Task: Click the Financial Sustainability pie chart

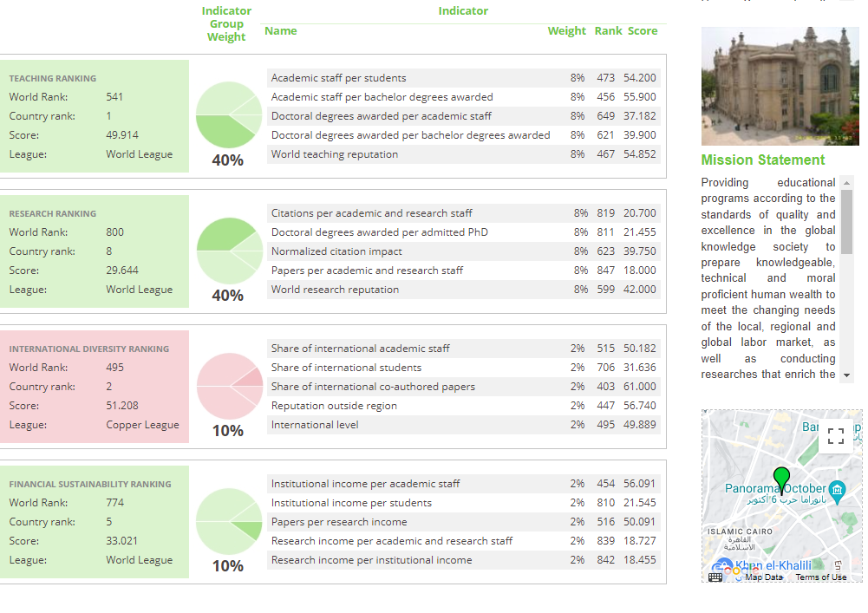Action: pos(229,520)
